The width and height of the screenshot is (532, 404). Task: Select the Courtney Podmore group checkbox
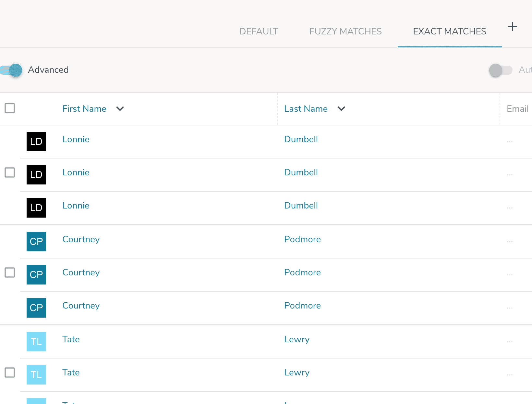click(10, 272)
